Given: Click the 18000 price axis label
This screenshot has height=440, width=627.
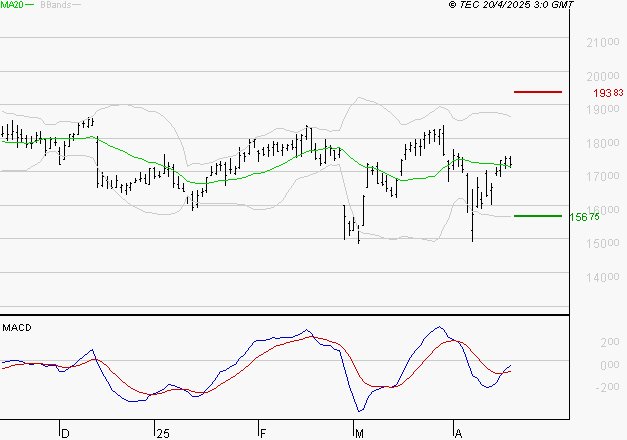Looking at the screenshot, I should coord(603,143).
